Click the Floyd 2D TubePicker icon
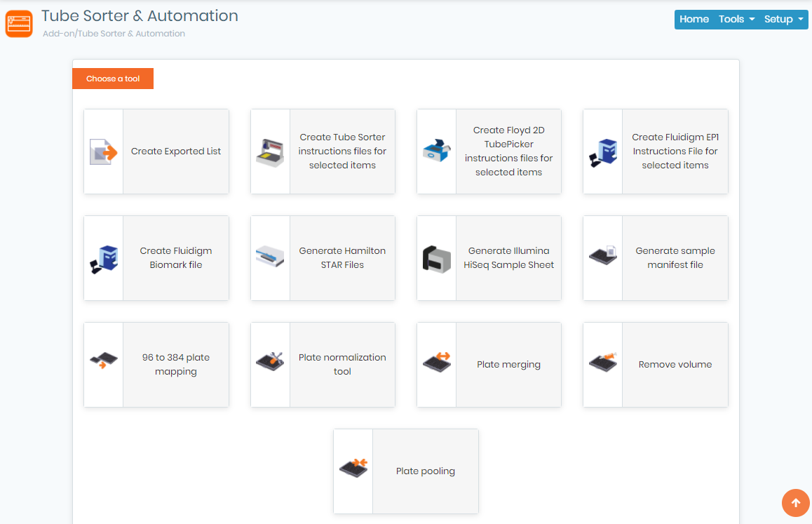Image resolution: width=812 pixels, height=524 pixels. tap(437, 150)
